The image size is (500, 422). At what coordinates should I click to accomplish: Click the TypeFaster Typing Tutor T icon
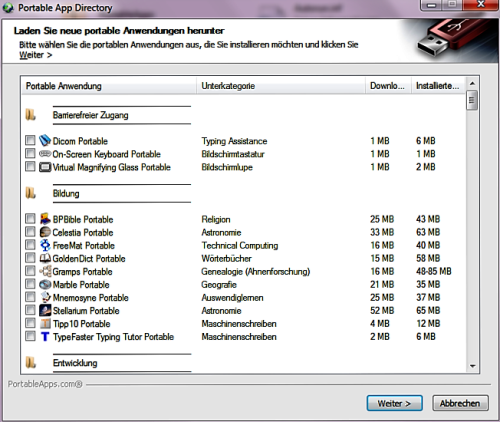click(x=45, y=337)
